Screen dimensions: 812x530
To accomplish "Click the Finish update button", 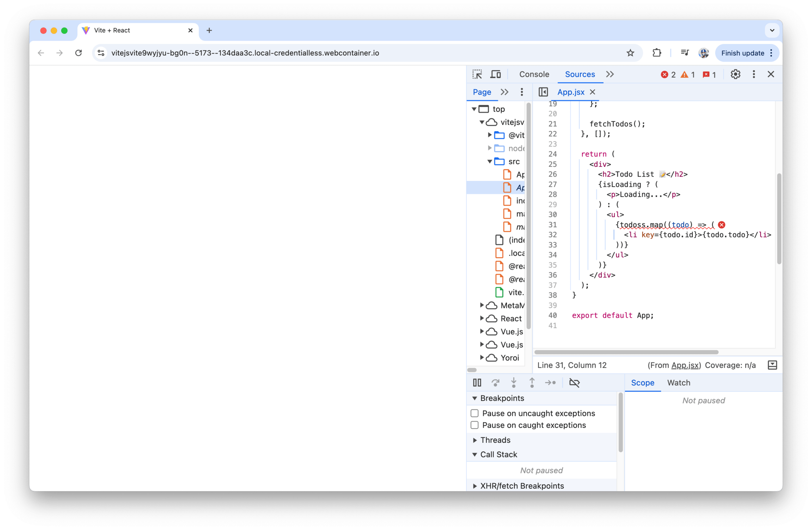I will 743,53.
